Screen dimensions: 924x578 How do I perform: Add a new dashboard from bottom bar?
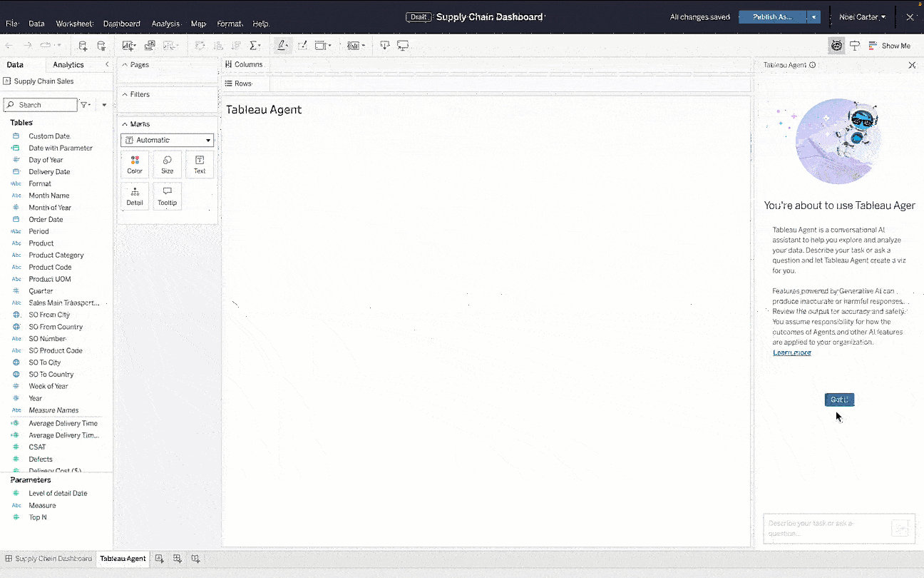(x=178, y=559)
